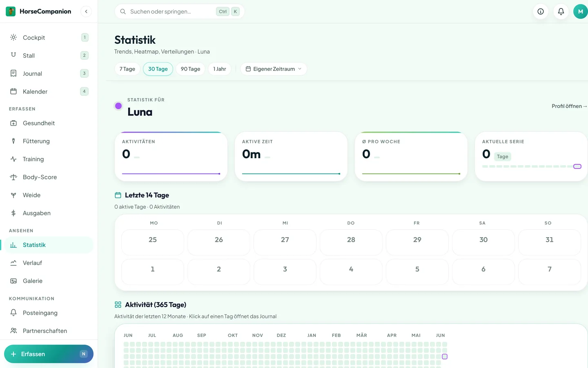
Task: Open Profil öffnen link for Luna
Action: point(569,106)
